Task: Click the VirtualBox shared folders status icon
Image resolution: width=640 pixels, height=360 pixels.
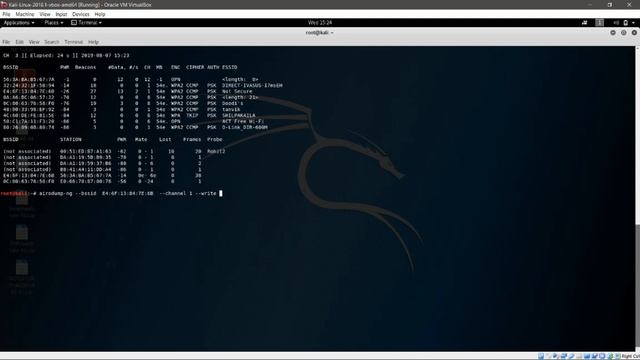Action: 579,356
